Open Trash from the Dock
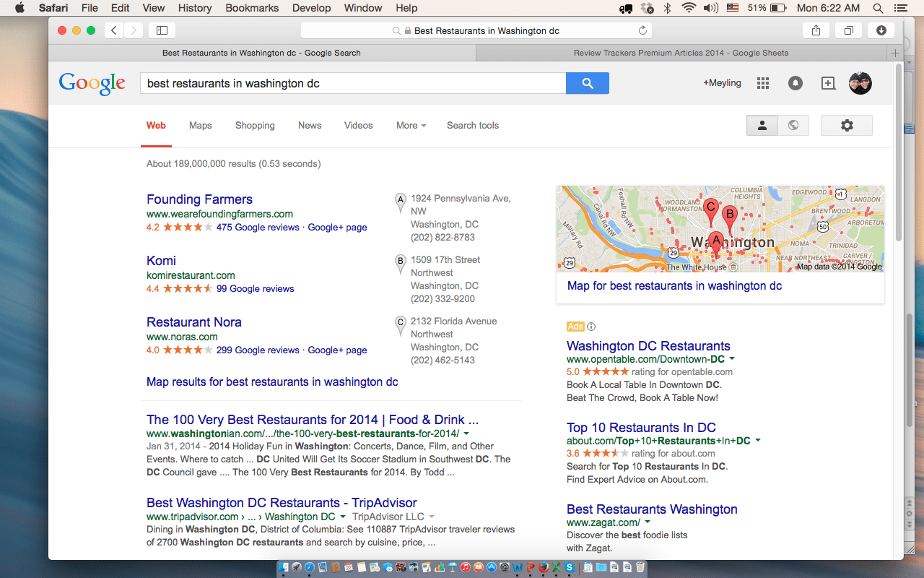 [640, 568]
